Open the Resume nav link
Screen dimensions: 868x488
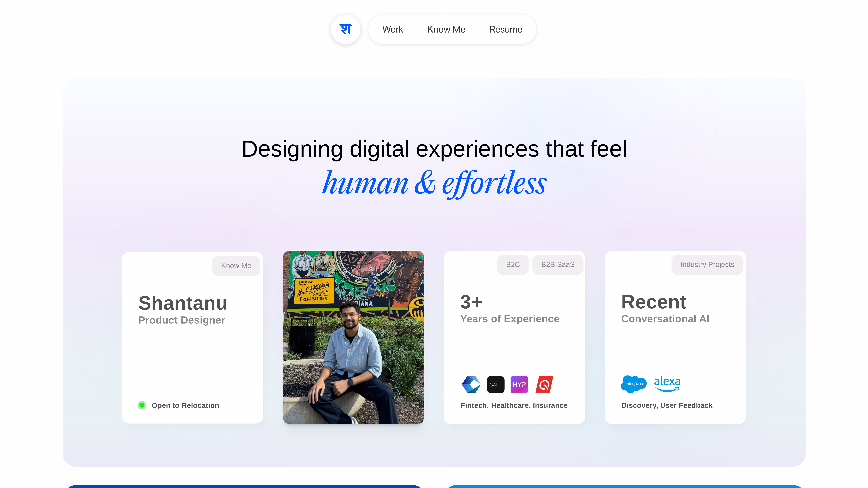tap(506, 29)
